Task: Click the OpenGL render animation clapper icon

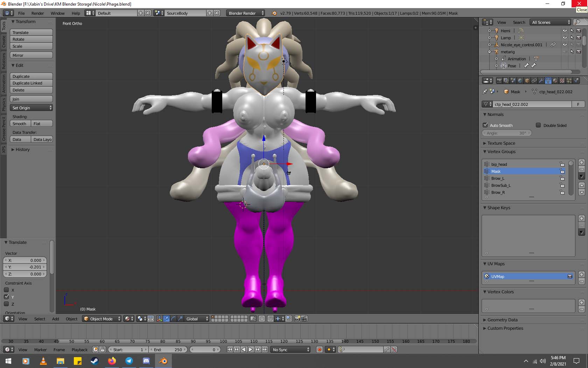Action: pos(304,319)
